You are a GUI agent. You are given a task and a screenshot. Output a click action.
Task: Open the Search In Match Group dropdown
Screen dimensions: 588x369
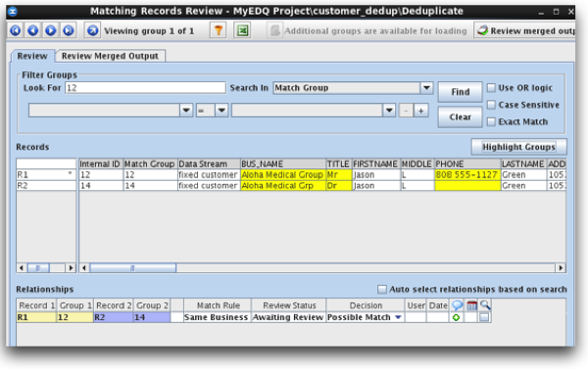coord(426,88)
